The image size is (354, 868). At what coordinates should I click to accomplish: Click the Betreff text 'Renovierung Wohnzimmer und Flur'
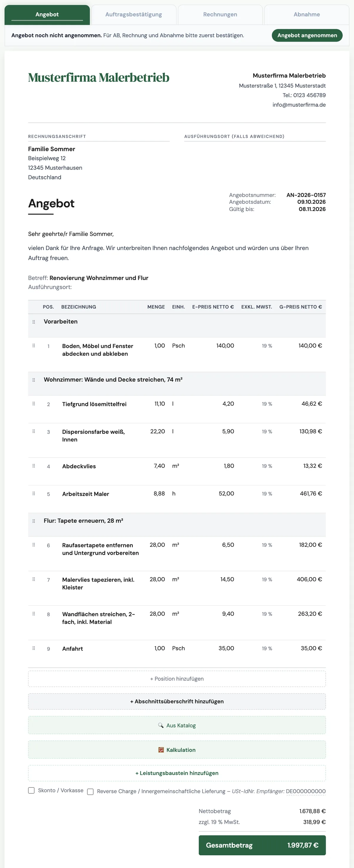99,278
